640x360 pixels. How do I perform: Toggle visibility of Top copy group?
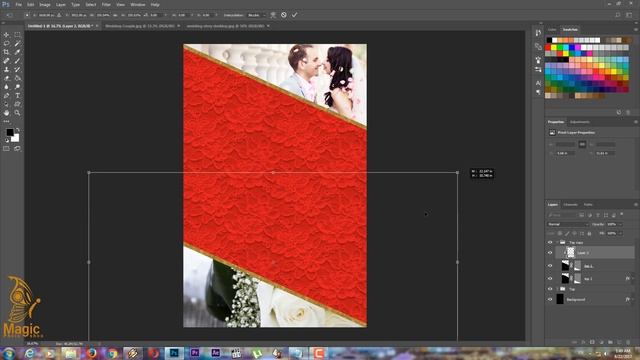click(550, 242)
